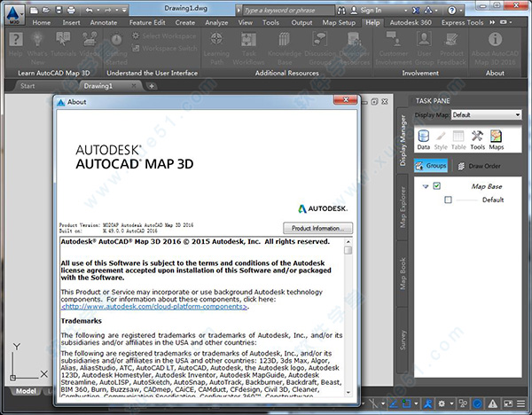Open the Start document tab

(x=27, y=86)
